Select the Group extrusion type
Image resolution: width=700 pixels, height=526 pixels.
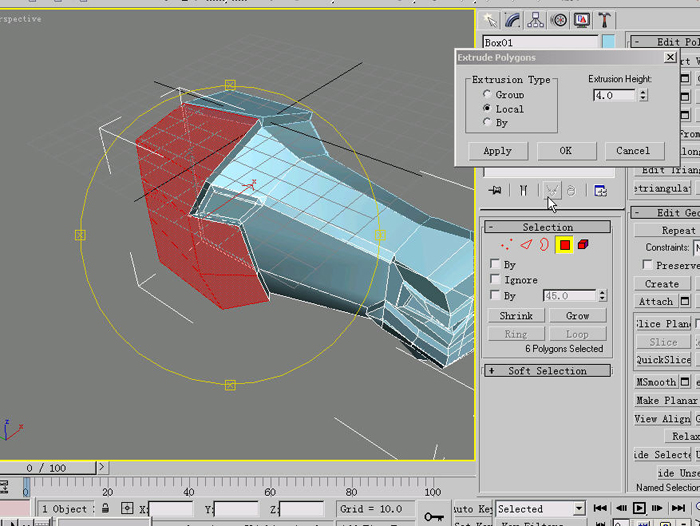pos(487,94)
